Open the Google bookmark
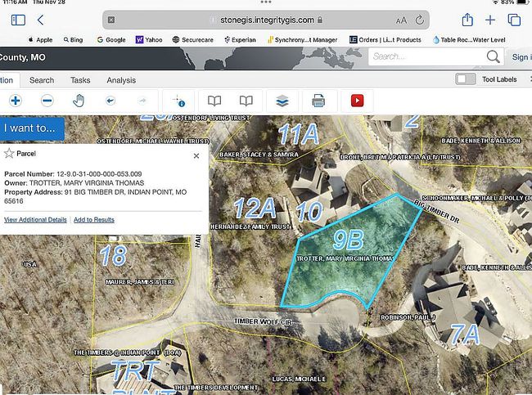This screenshot has height=395, width=532. [x=111, y=40]
